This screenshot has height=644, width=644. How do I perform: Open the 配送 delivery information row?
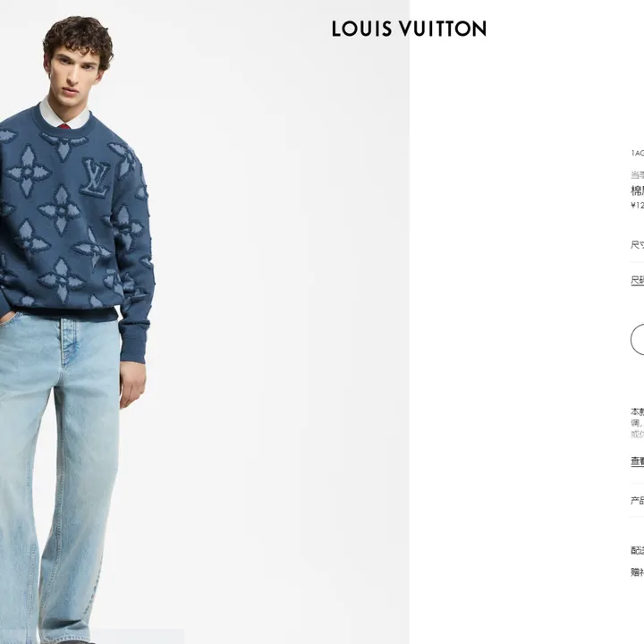(638, 550)
